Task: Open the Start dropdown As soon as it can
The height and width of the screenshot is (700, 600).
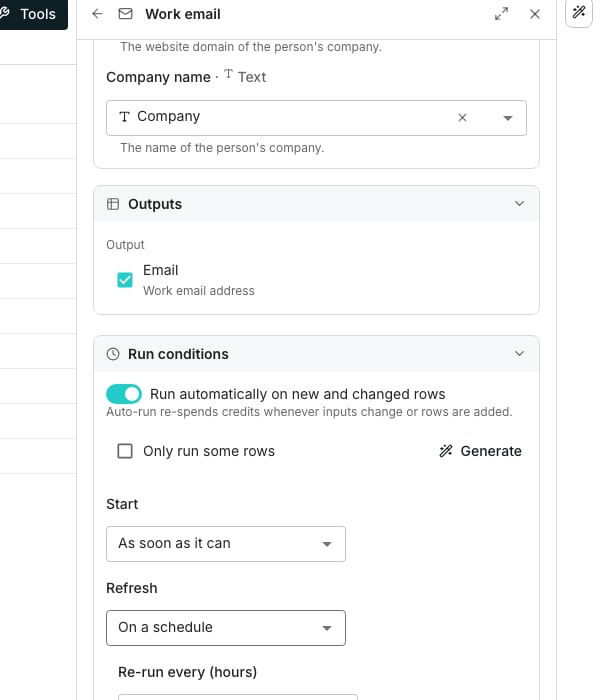Action: tap(226, 544)
